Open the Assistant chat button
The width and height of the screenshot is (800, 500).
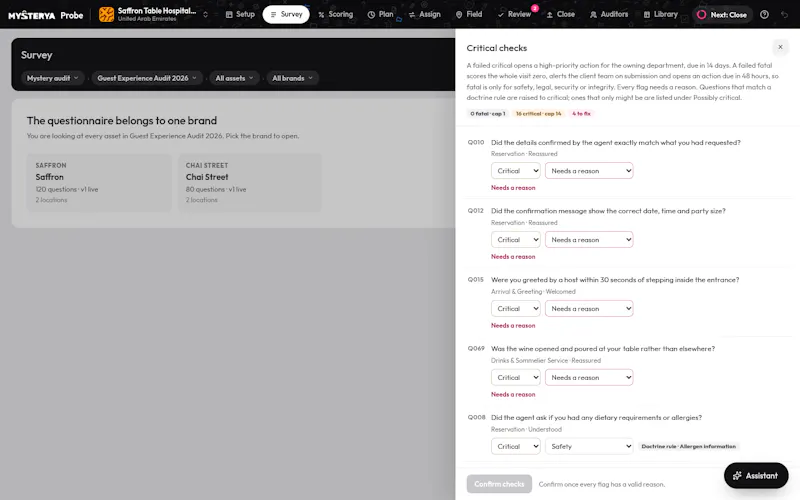756,476
